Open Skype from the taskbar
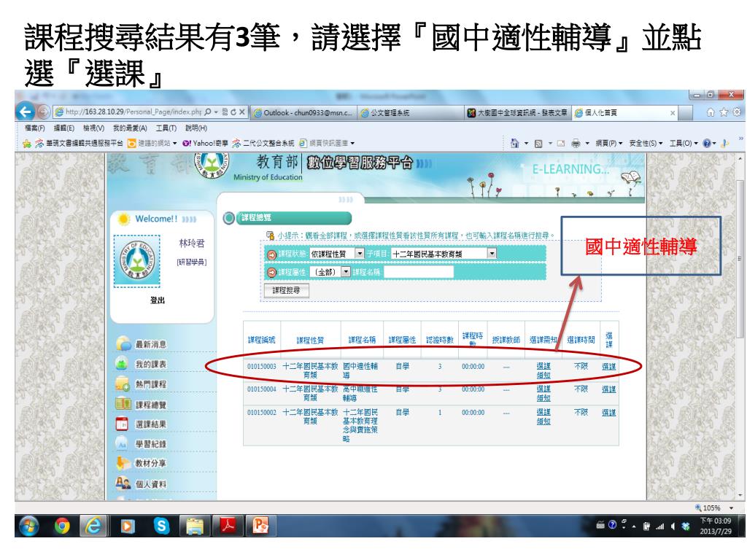This screenshot has width=747, height=560. tap(161, 526)
